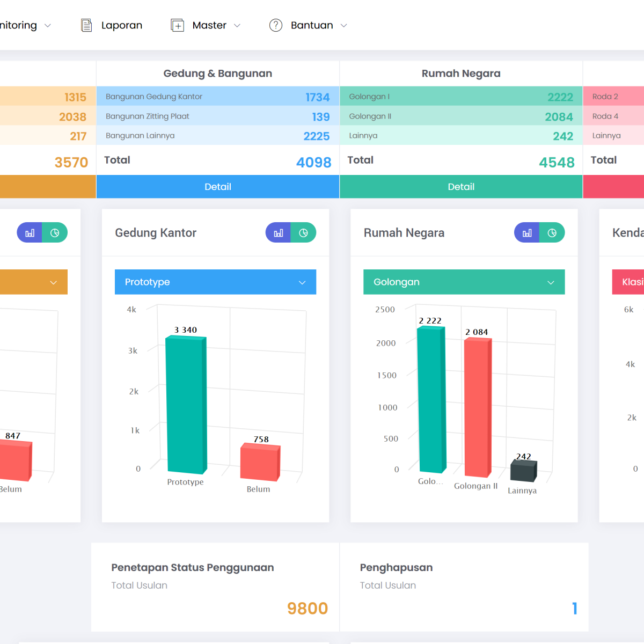The height and width of the screenshot is (644, 644).
Task: Click the teal Prototype bar in chart
Action: [186, 405]
